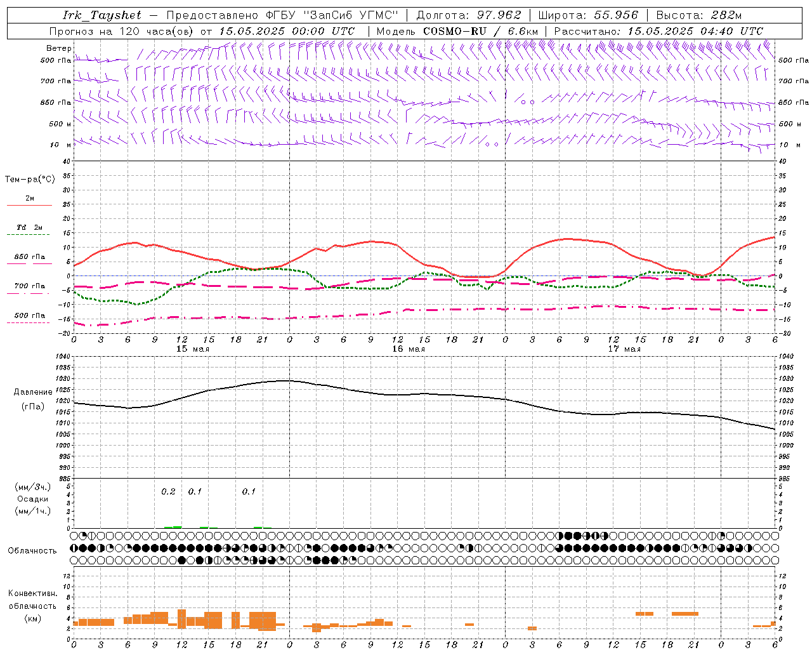The width and height of the screenshot is (812, 650).
Task: Click the longitude value "Долгота: 97.962"
Action: pyautogui.click(x=469, y=15)
